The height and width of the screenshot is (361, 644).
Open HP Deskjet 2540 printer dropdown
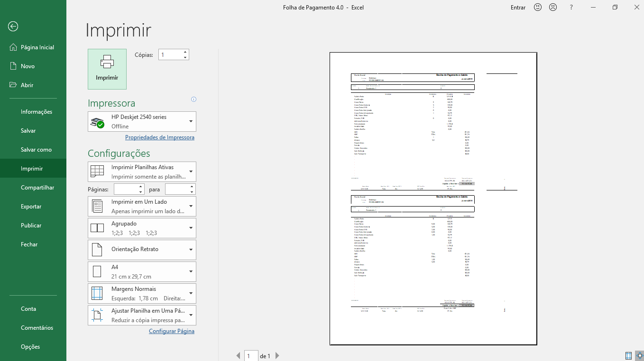tap(142, 122)
